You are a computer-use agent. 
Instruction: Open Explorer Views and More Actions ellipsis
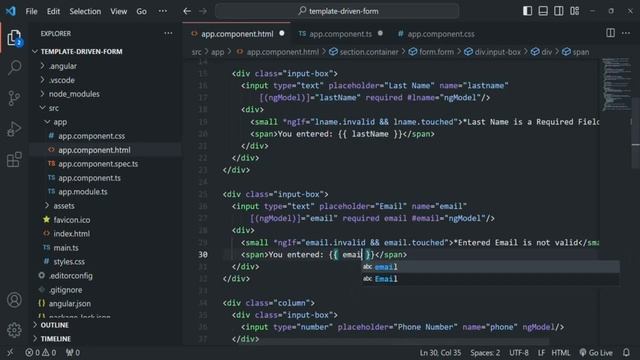pos(168,33)
